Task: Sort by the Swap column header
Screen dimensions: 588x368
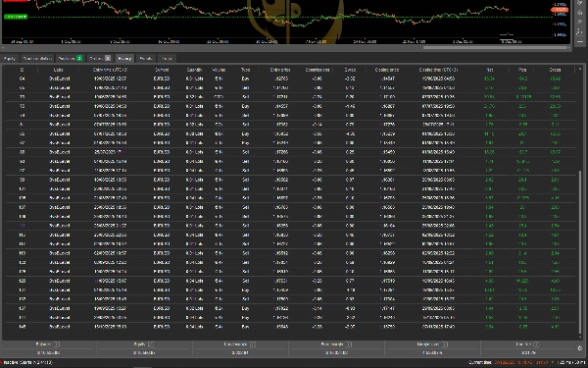Action: pos(350,70)
